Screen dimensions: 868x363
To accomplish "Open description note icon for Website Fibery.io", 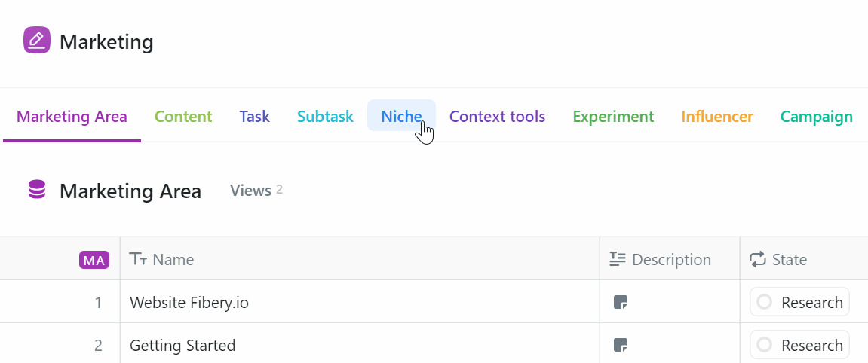I will point(621,303).
